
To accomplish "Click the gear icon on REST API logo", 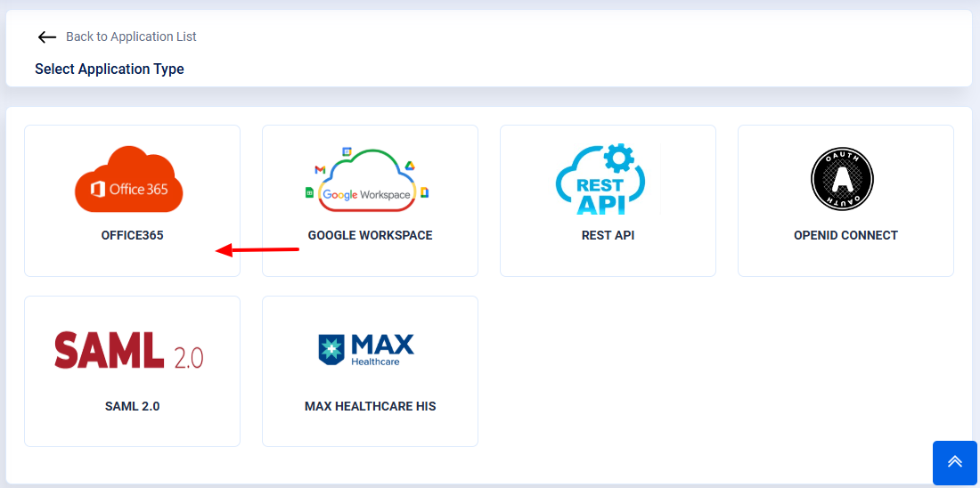I will [617, 159].
